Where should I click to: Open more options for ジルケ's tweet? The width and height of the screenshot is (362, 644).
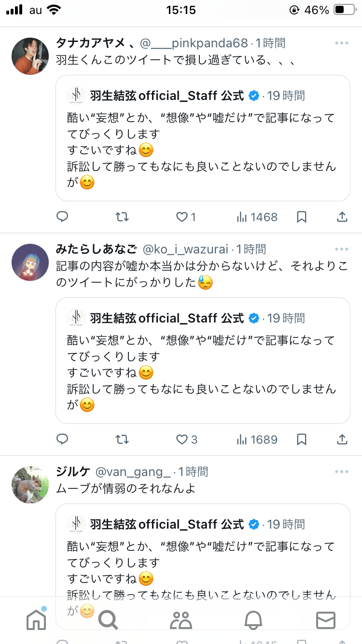pos(341,472)
